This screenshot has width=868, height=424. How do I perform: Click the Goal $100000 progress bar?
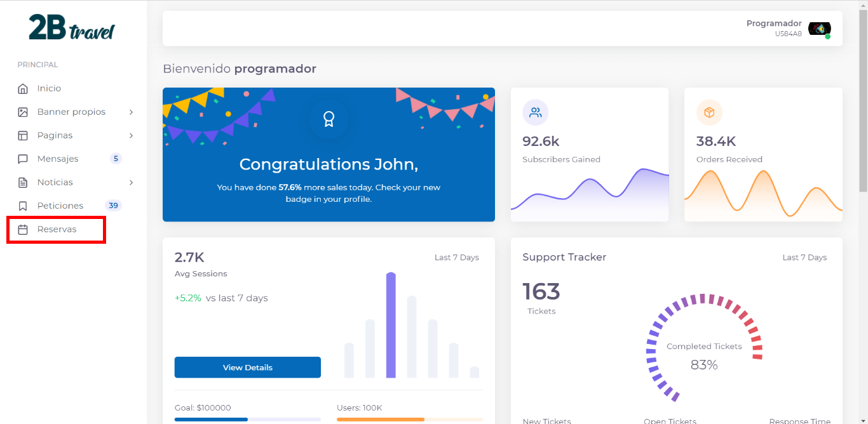(x=248, y=420)
